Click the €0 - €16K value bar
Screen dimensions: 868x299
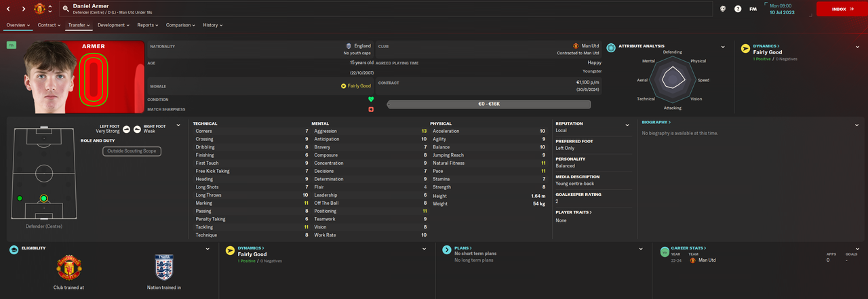pos(489,104)
